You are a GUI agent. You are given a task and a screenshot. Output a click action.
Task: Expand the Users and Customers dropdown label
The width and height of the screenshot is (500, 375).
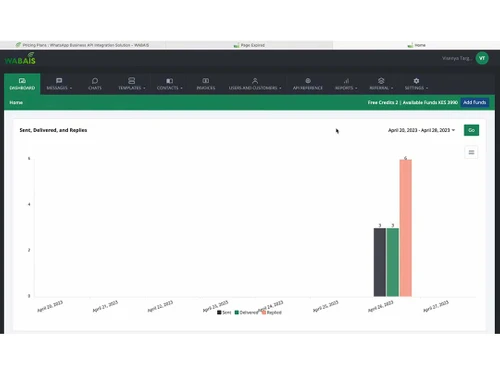point(255,88)
